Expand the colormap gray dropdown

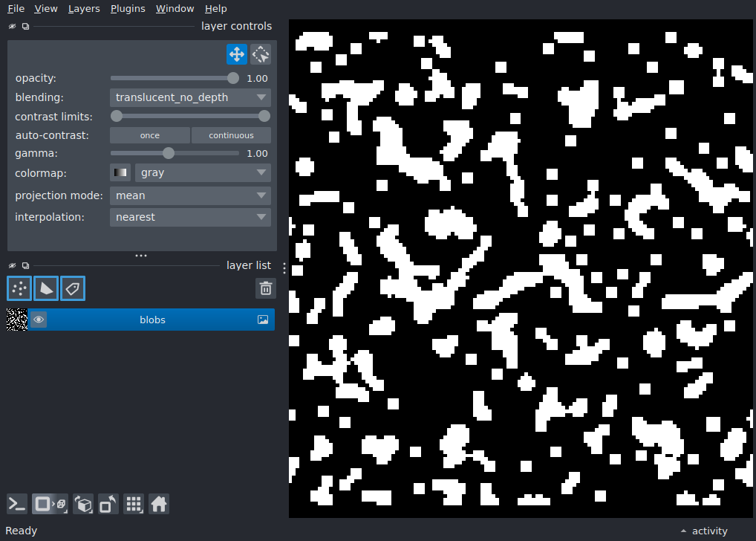click(203, 172)
